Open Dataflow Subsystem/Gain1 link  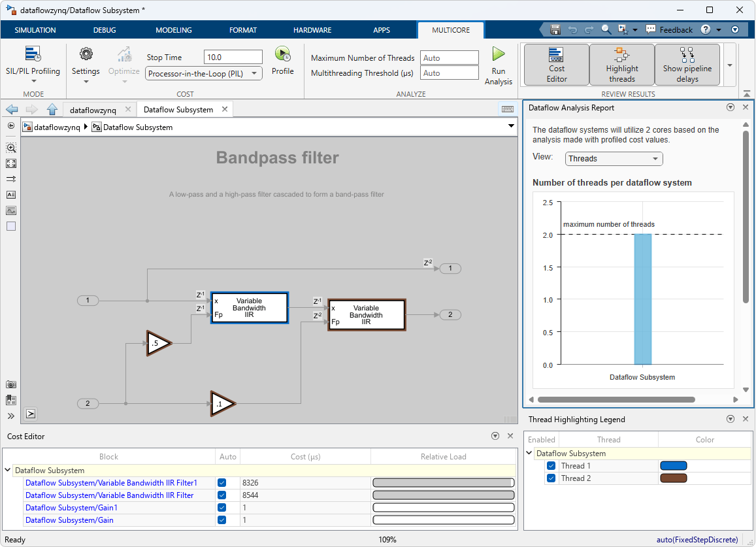coord(71,507)
